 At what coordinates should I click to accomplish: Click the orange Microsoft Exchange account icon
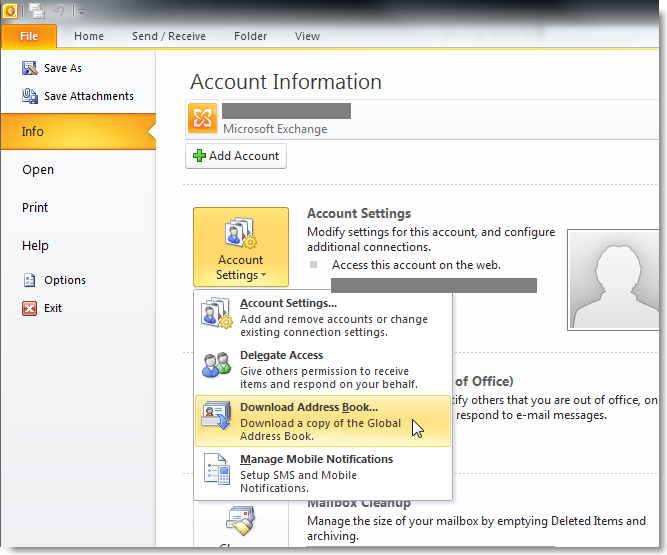pyautogui.click(x=202, y=118)
